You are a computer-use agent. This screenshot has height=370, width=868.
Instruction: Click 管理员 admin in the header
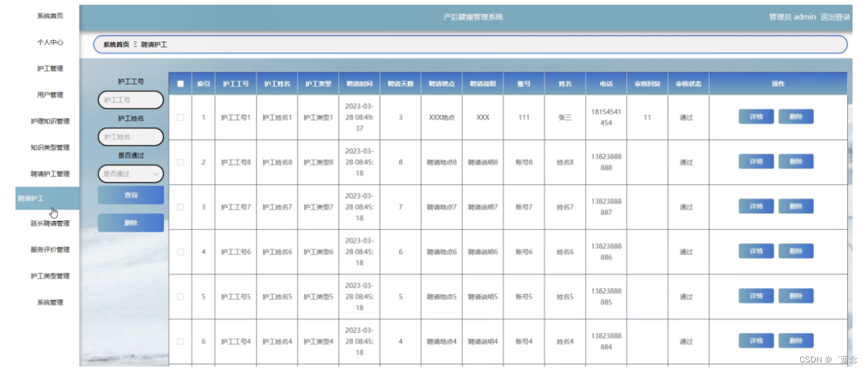[x=792, y=17]
